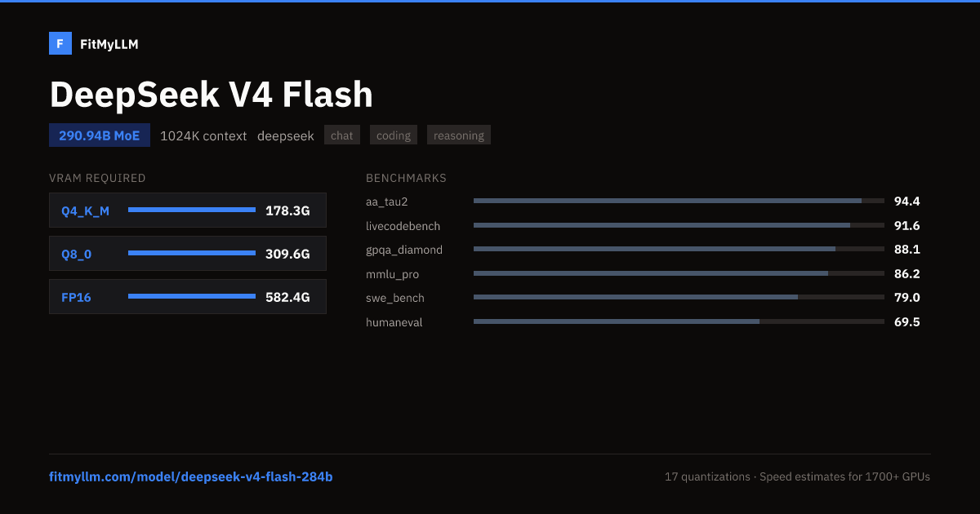Click the FP16 VRAM usage bar
The height and width of the screenshot is (514, 980).
(x=192, y=297)
